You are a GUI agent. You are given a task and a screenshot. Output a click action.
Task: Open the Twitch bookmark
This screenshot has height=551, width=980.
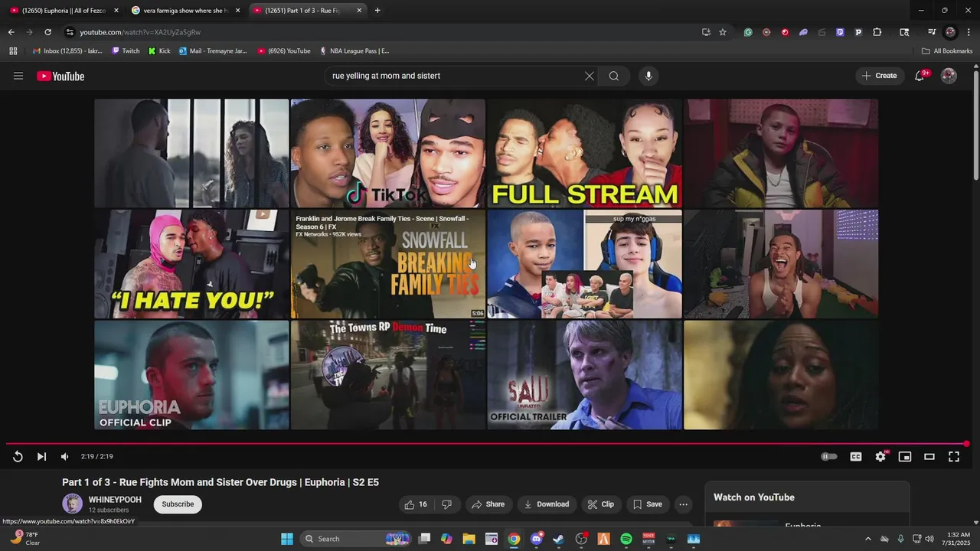click(x=126, y=51)
